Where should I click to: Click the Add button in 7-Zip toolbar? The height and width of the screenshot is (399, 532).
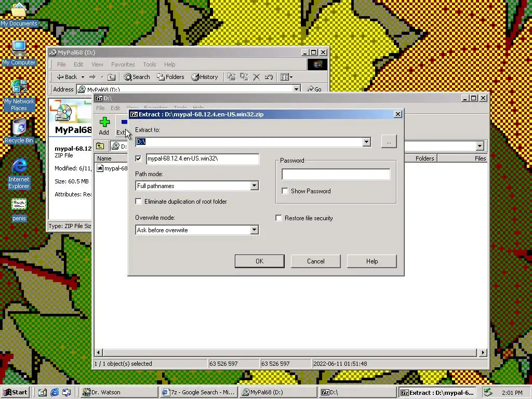tap(104, 126)
